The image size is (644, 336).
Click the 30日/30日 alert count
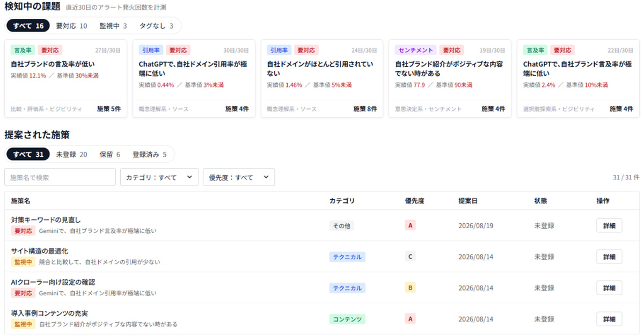click(x=236, y=50)
